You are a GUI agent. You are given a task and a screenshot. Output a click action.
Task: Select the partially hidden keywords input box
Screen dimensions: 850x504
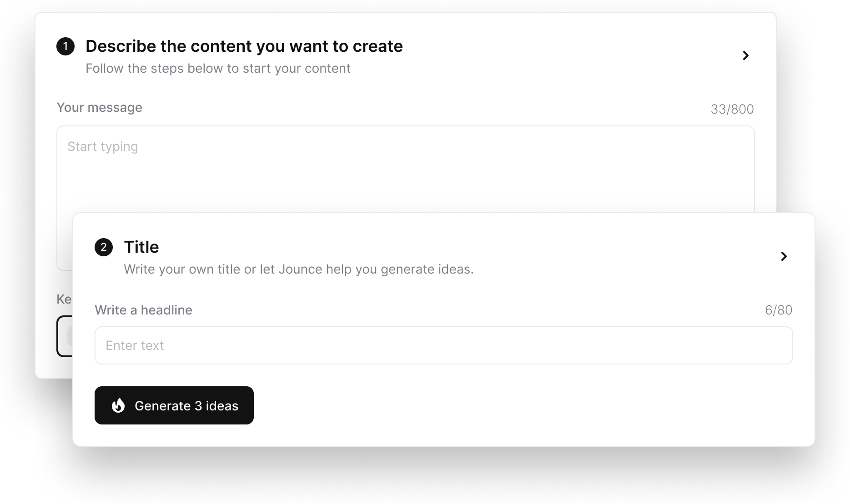tap(65, 336)
